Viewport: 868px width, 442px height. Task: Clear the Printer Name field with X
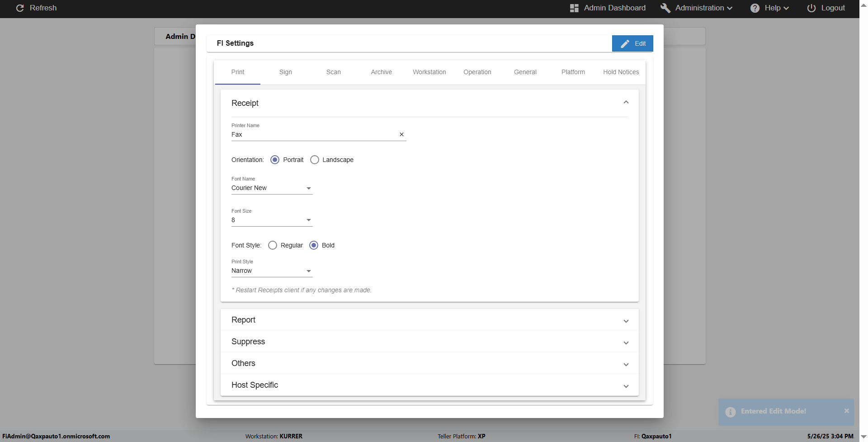401,134
